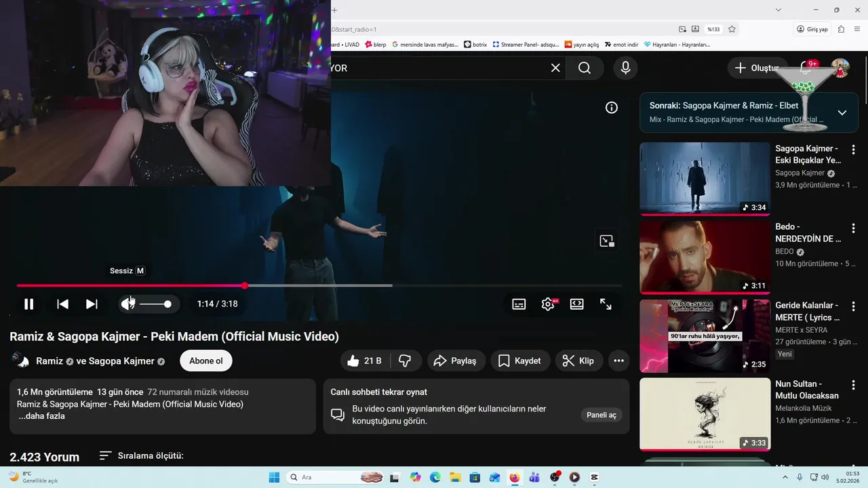Open Geride Kalanlar MERTE video thumbnail
The height and width of the screenshot is (488, 868).
click(x=705, y=336)
